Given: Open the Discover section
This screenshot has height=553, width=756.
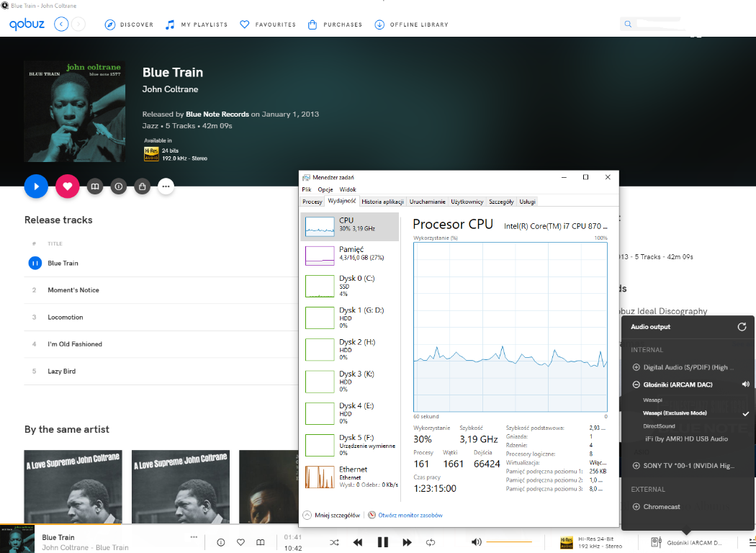Looking at the screenshot, I should [129, 24].
